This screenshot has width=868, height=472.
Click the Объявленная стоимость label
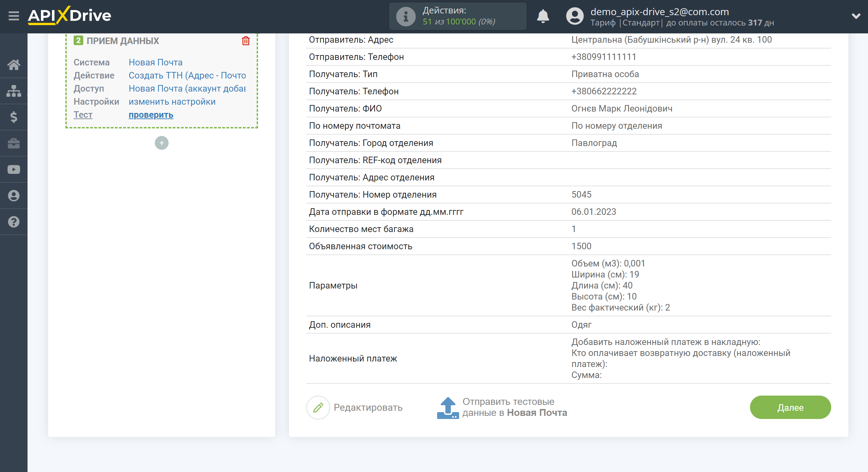(361, 246)
